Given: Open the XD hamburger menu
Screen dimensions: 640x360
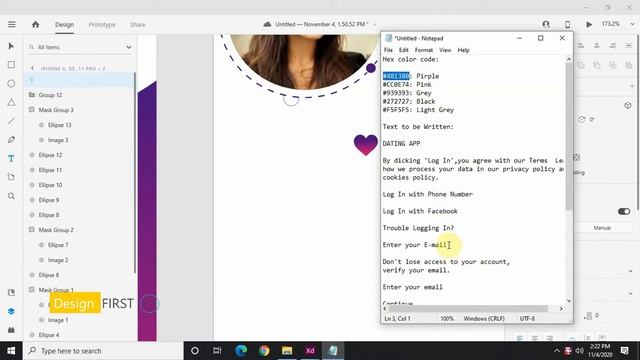Looking at the screenshot, I should point(12,24).
